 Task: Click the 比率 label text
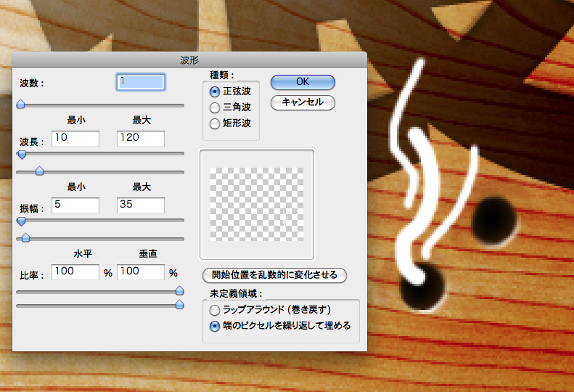click(x=32, y=276)
